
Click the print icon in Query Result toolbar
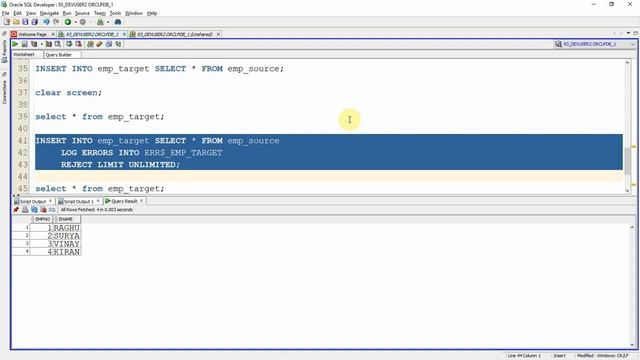[25, 210]
